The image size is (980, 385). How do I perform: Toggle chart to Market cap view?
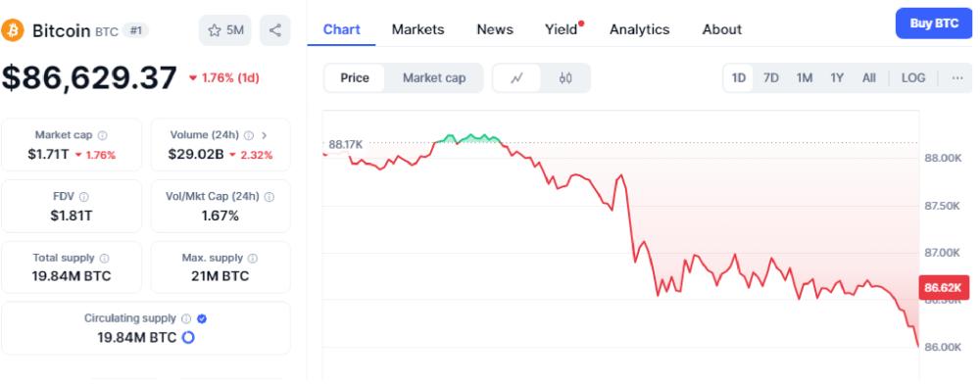[x=434, y=78]
